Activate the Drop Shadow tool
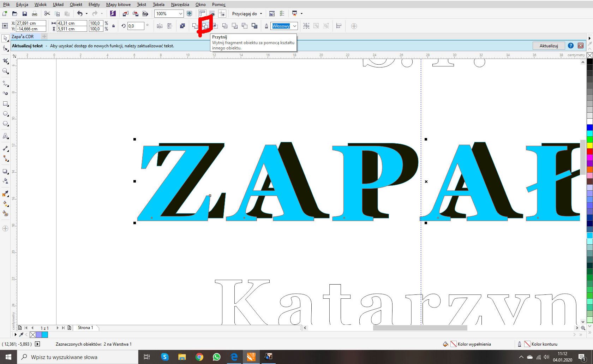Screen dimensions: 593x364 tap(5, 171)
